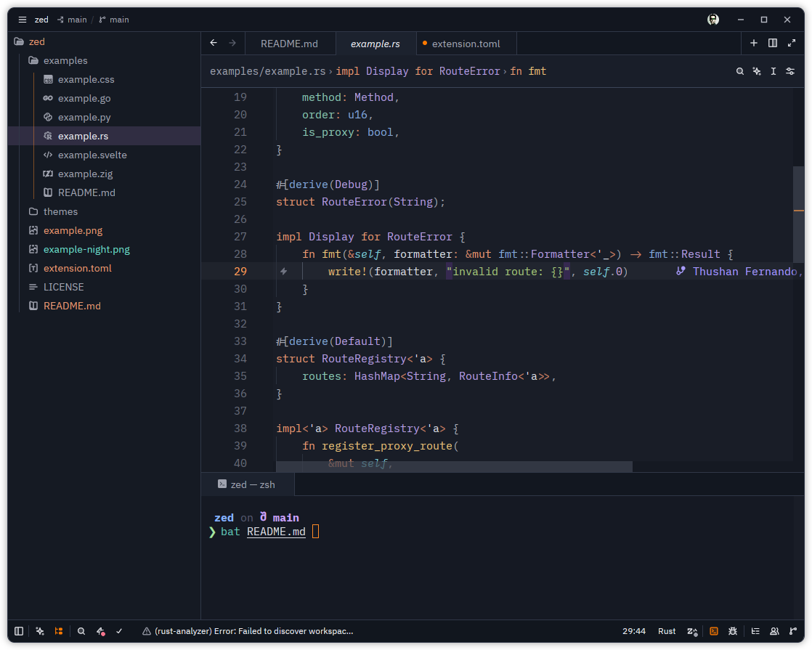Open the edit prediction Zed icon
The height and width of the screenshot is (650, 812).
point(692,631)
